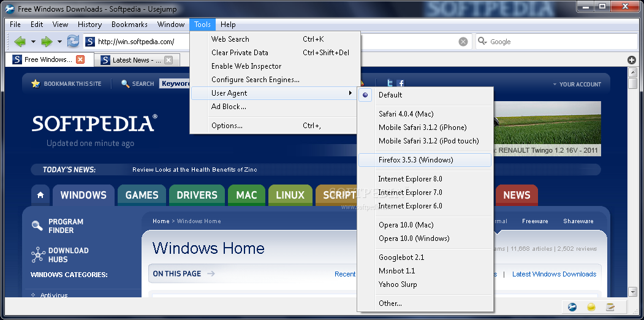
Task: Open the back history dropdown arrow
Action: (x=33, y=42)
